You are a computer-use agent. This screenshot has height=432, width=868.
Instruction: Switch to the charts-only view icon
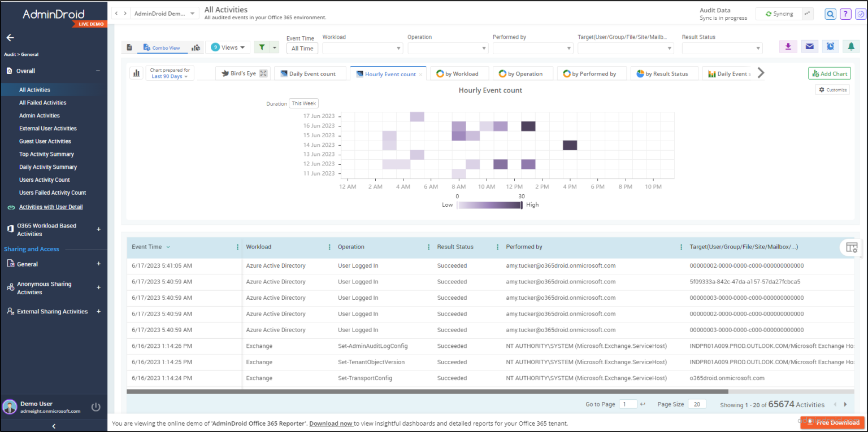click(x=196, y=47)
